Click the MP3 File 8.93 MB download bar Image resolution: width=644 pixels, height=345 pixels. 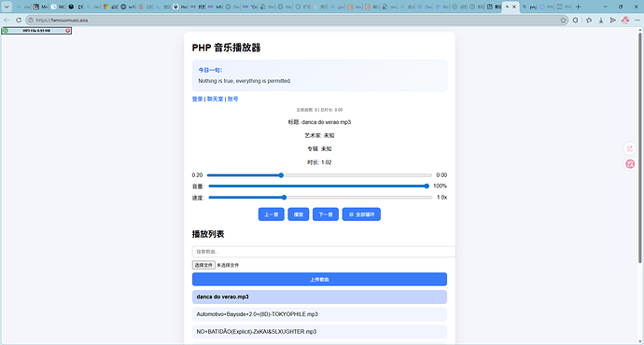(36, 31)
